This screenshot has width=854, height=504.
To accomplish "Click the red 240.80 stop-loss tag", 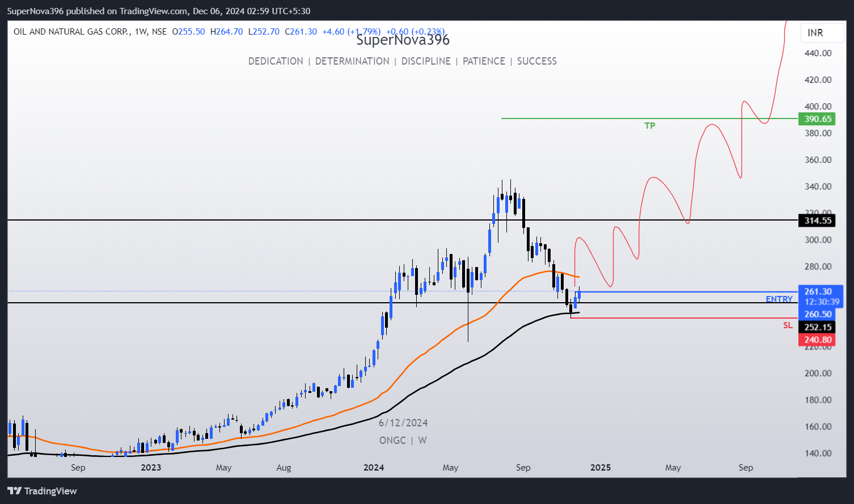I will click(817, 340).
